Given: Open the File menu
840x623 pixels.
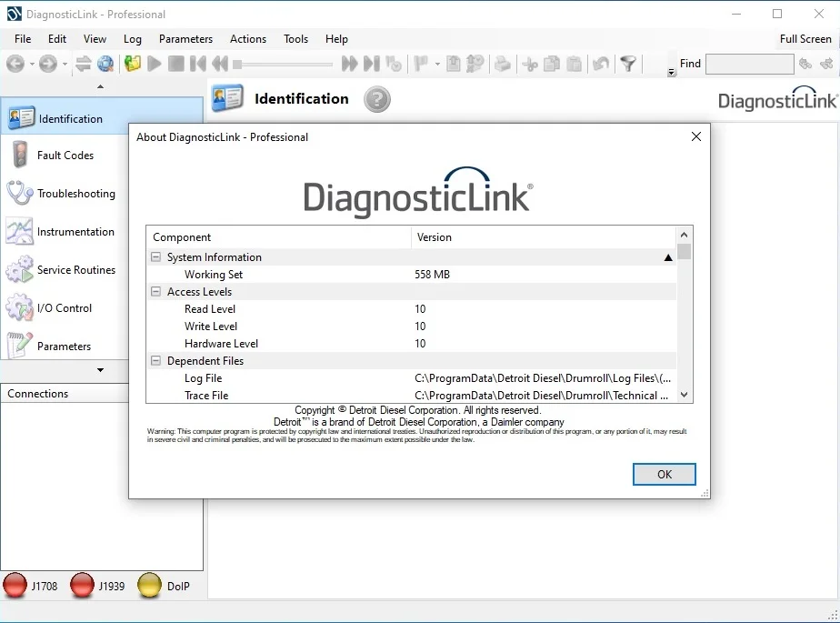Looking at the screenshot, I should 23,38.
